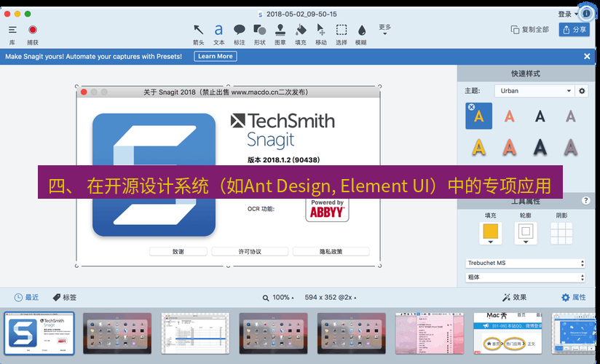600x364 pixels.
Task: Click the Powered by ABBYY logo
Action: (327, 210)
